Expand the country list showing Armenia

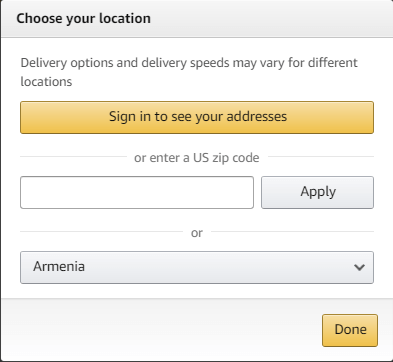click(x=197, y=267)
